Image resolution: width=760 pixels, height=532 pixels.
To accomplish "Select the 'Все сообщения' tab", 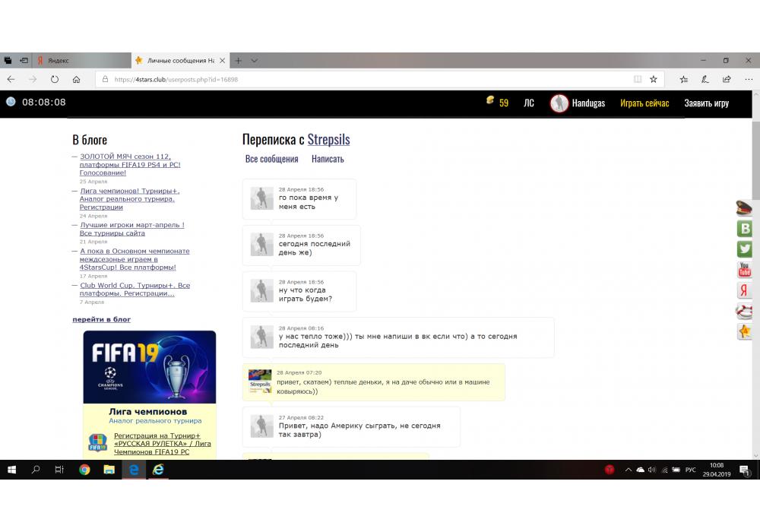I will (x=271, y=159).
